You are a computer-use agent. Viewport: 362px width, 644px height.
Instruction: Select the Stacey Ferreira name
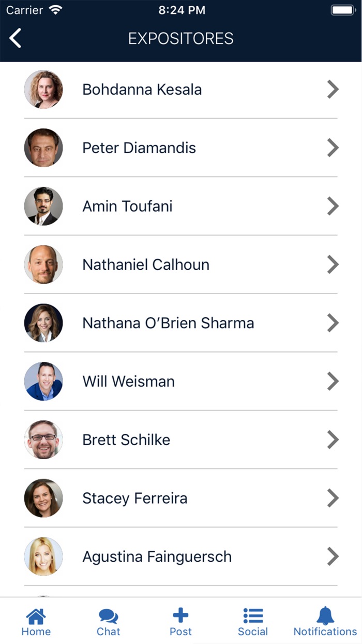pos(135,499)
